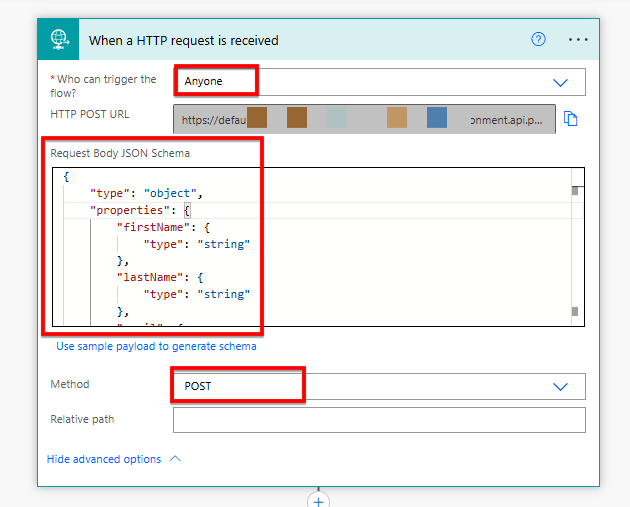This screenshot has width=630, height=507.
Task: Click the HTTP request trigger globe icon
Action: (x=59, y=39)
